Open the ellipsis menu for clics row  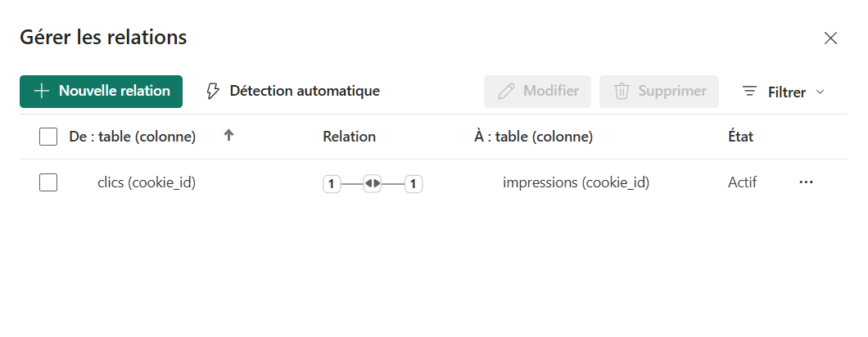click(x=806, y=182)
